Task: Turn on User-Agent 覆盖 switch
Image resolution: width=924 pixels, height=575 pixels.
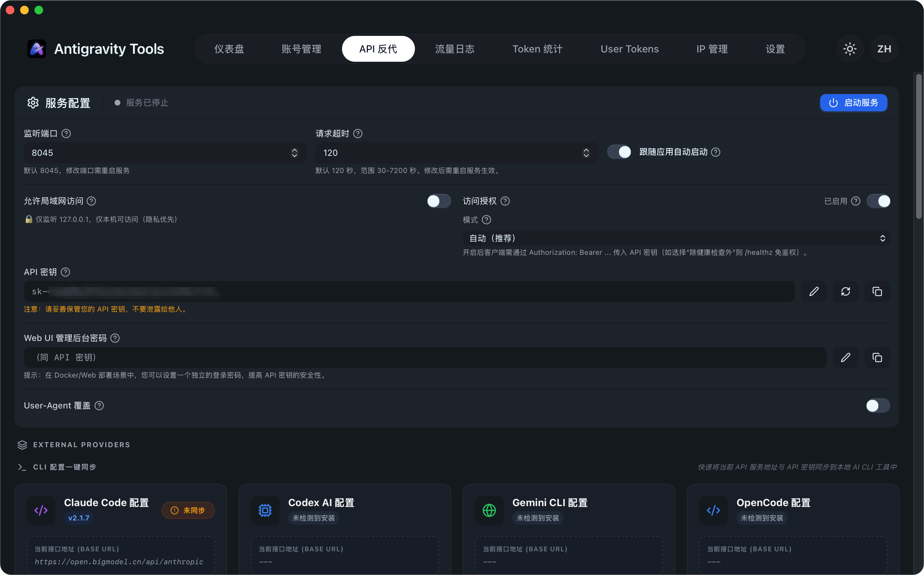Action: pos(878,406)
